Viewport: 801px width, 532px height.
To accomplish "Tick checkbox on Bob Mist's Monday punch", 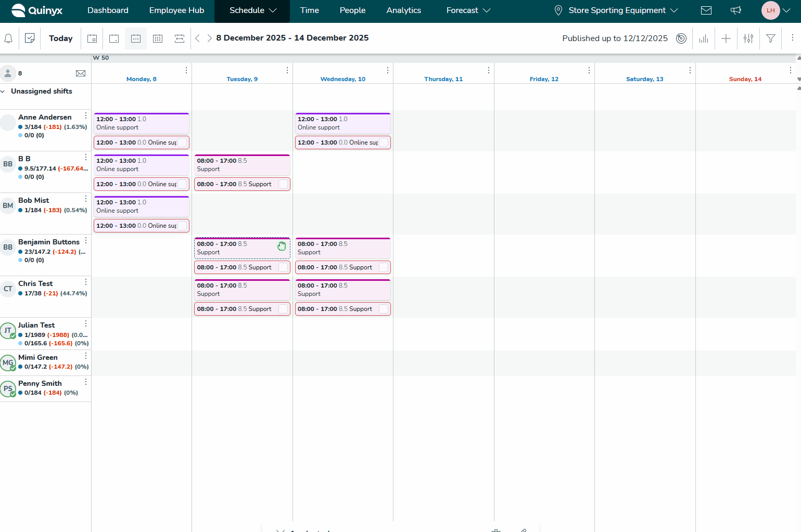I will [182, 226].
